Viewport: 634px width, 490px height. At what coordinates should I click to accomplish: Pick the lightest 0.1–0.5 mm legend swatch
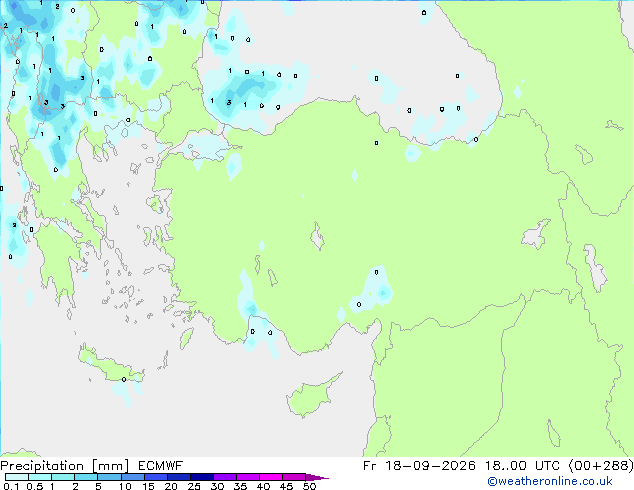coord(17,477)
